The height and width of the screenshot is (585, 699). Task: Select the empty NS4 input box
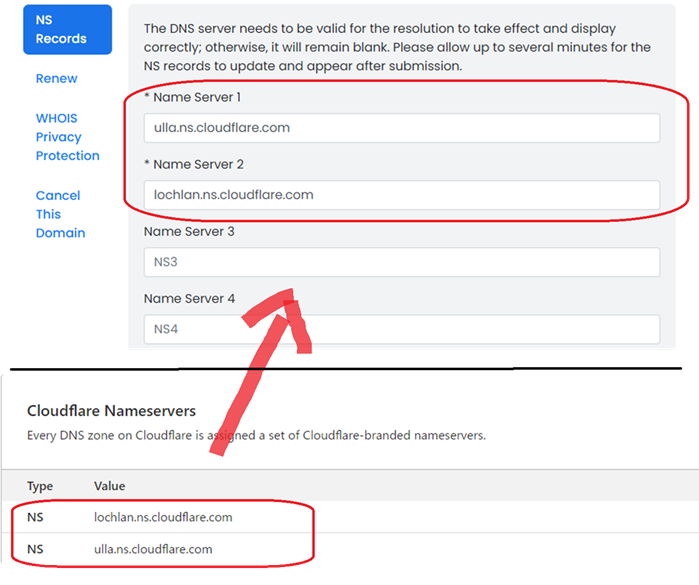point(401,329)
